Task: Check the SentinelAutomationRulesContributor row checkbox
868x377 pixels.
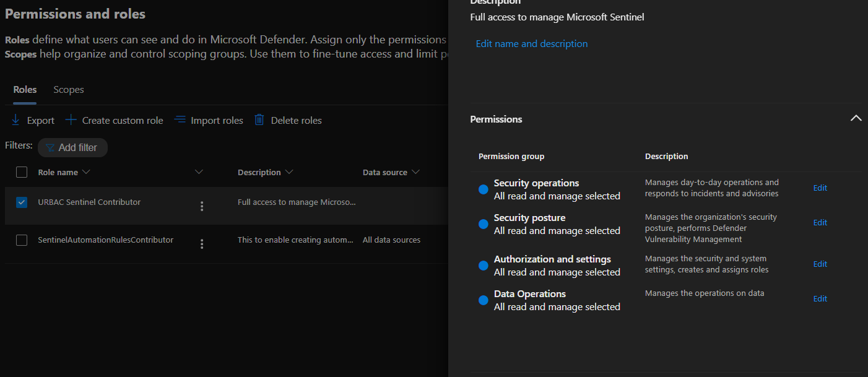Action: 22,240
